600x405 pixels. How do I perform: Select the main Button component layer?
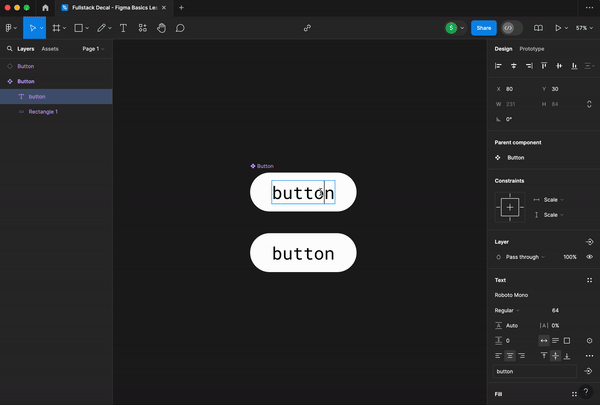tap(56, 81)
